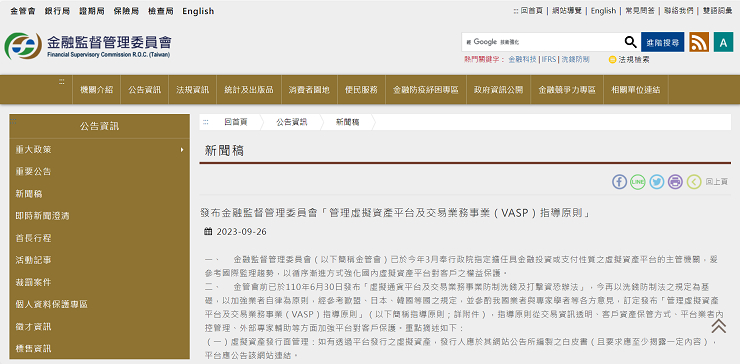Click English link beside 檢查局

click(x=198, y=11)
